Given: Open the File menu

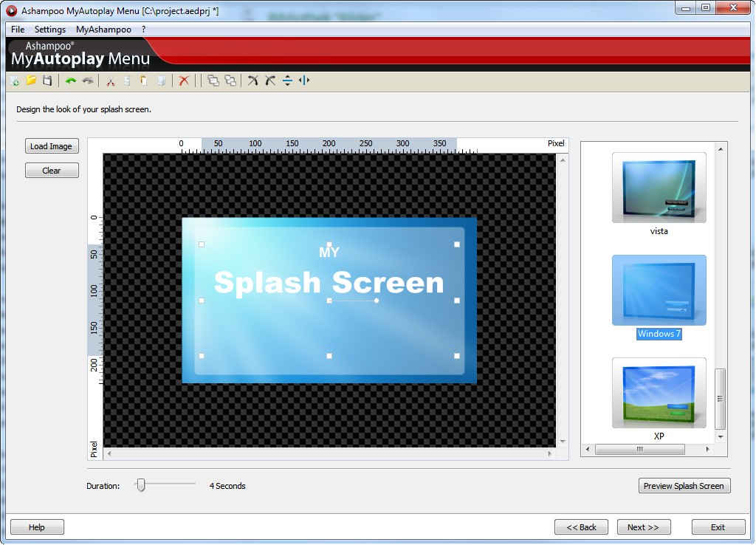Looking at the screenshot, I should pyautogui.click(x=18, y=30).
